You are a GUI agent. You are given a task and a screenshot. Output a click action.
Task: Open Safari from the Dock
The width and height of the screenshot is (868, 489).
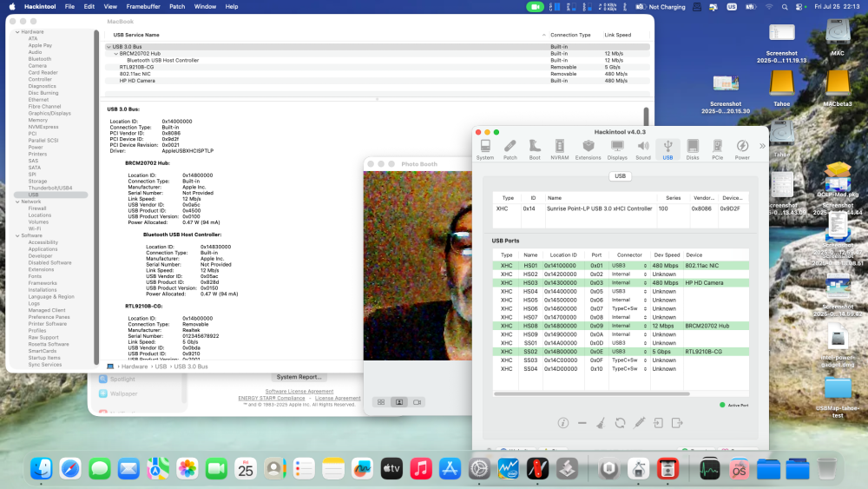(70, 469)
